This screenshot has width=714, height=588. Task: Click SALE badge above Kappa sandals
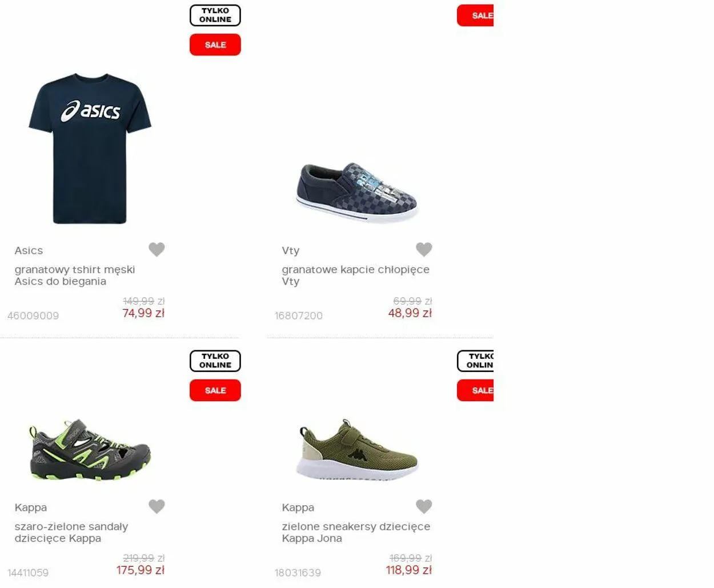pos(215,390)
